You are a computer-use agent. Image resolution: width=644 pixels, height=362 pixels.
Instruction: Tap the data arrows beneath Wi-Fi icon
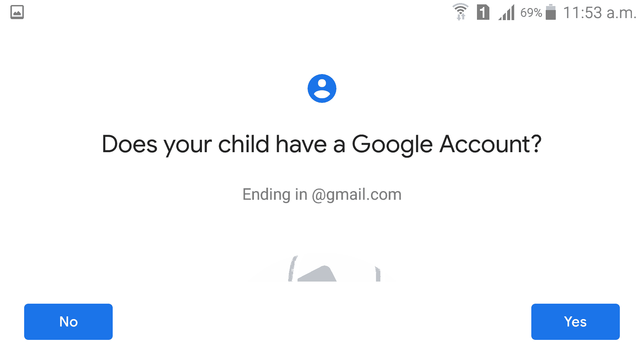461,16
